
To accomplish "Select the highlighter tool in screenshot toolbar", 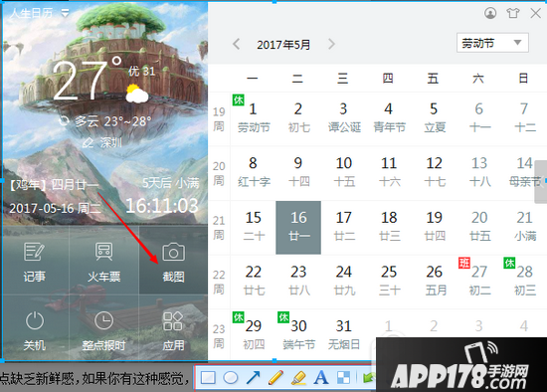I will [x=298, y=378].
